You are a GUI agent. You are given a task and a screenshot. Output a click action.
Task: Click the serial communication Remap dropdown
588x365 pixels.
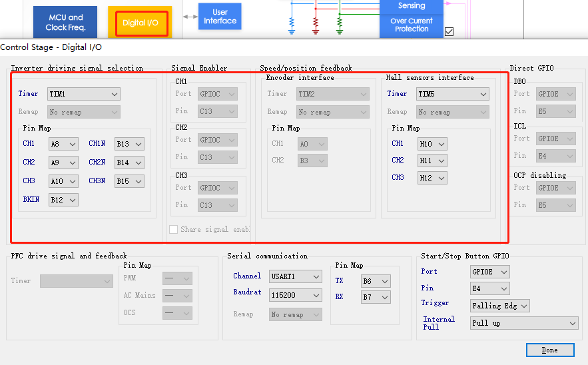point(296,315)
